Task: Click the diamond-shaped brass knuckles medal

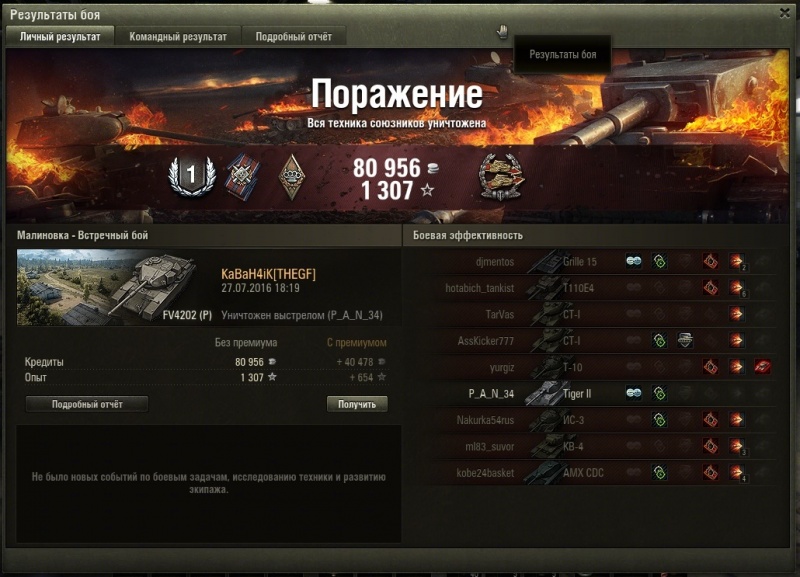Action: 292,177
